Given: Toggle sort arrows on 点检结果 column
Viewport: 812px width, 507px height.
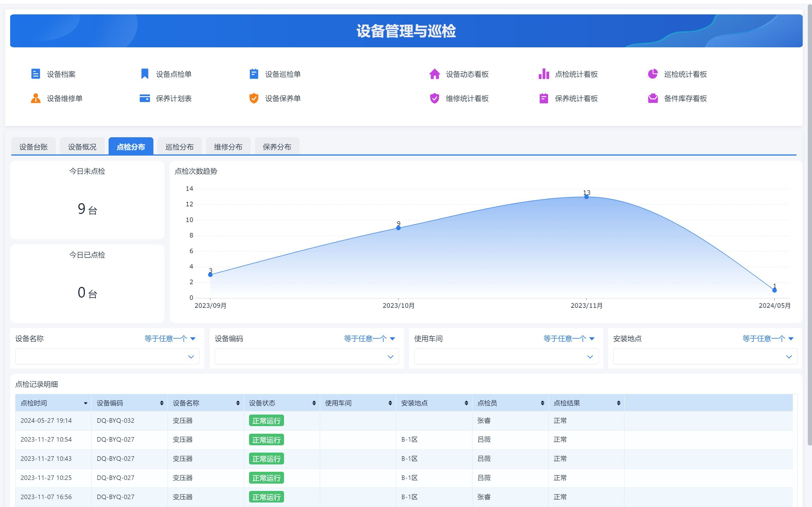Looking at the screenshot, I should coord(619,403).
